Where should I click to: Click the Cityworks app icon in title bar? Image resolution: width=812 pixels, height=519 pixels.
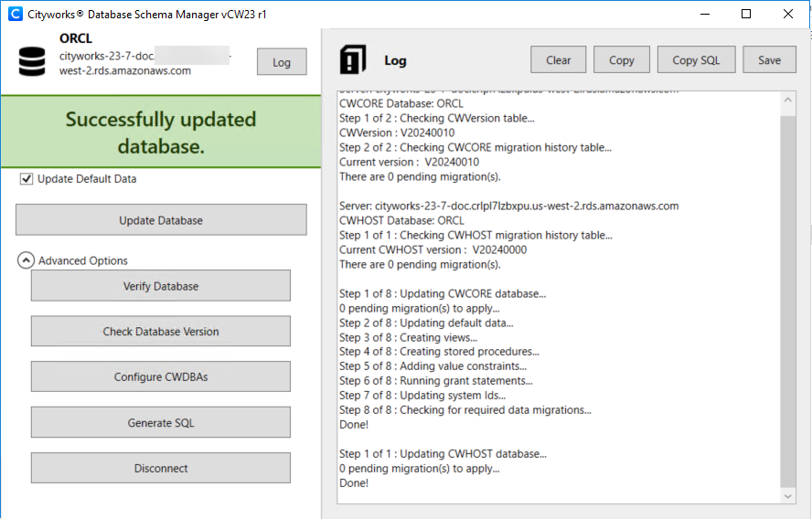tap(15, 14)
